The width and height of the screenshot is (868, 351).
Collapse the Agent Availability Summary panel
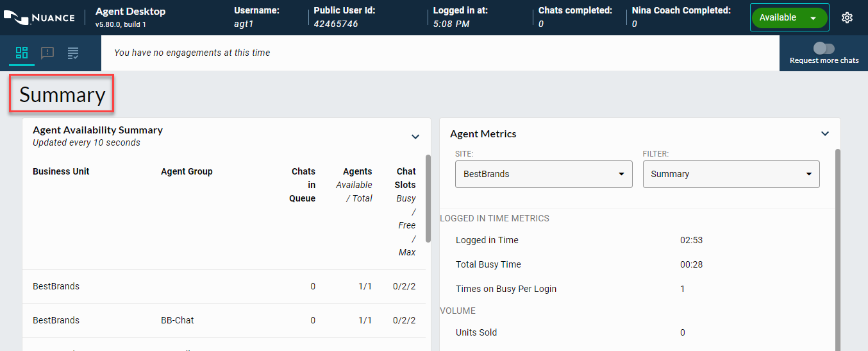point(415,136)
